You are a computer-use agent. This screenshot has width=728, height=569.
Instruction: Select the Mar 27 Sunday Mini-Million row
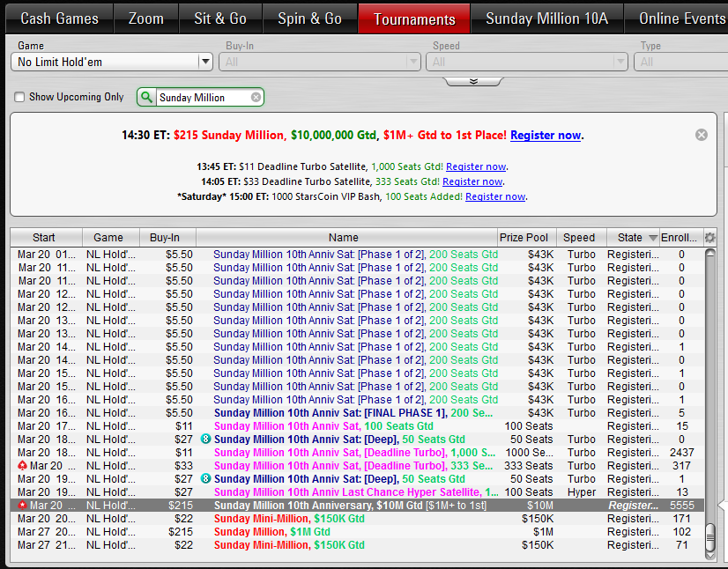[x=357, y=545]
